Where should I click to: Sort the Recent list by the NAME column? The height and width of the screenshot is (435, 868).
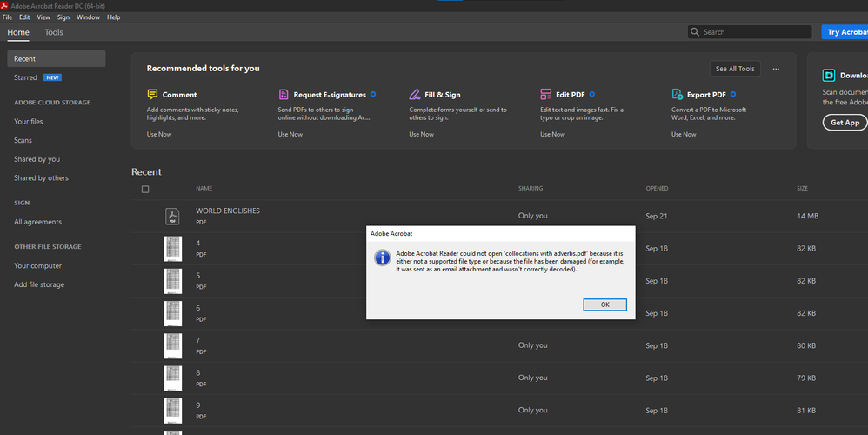point(204,188)
